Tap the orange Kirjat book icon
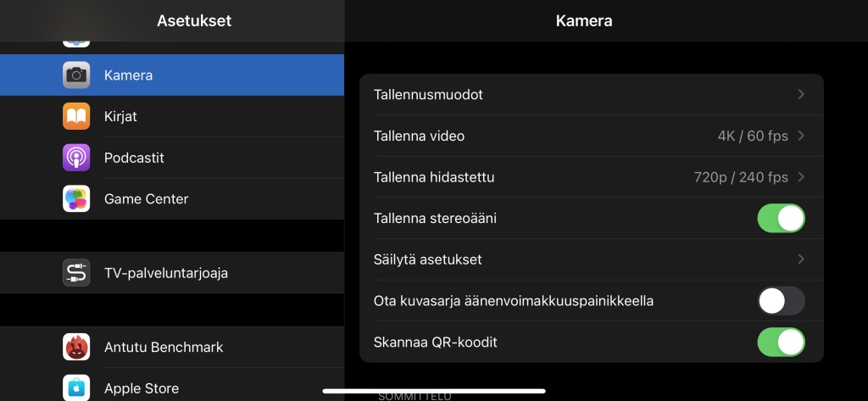Viewport: 868px width, 401px height. coord(75,116)
